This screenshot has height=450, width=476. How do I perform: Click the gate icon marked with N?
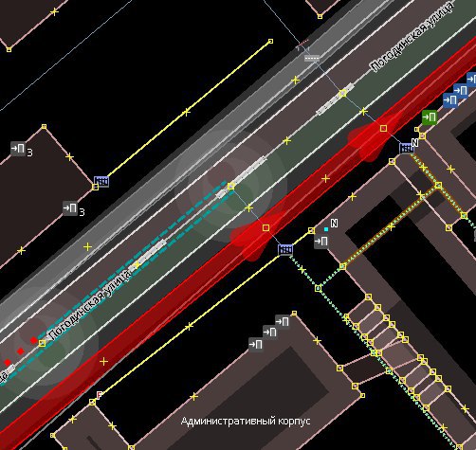pyautogui.click(x=407, y=148)
